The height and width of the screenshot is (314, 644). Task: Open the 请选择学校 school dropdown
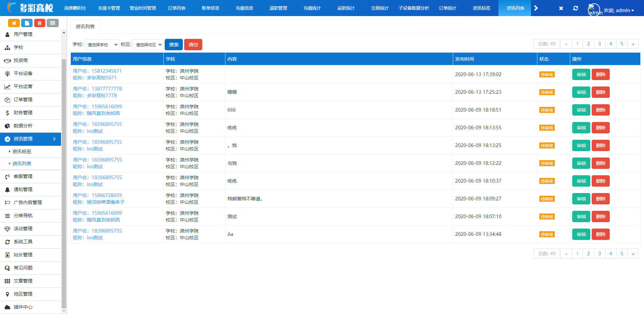click(102, 45)
